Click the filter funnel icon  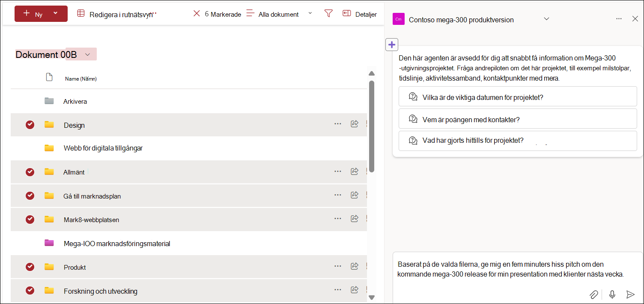point(328,14)
